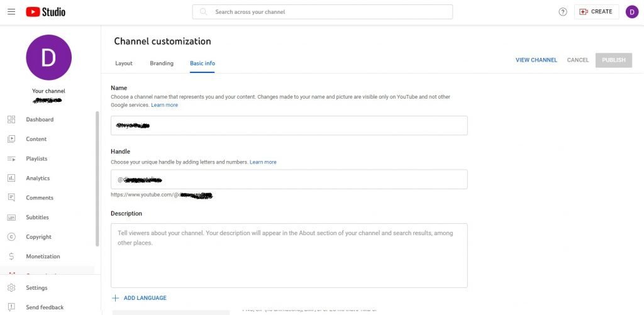Screen dimensions: 644x315
Task: Open the hamburger navigation menu
Action: (11, 12)
